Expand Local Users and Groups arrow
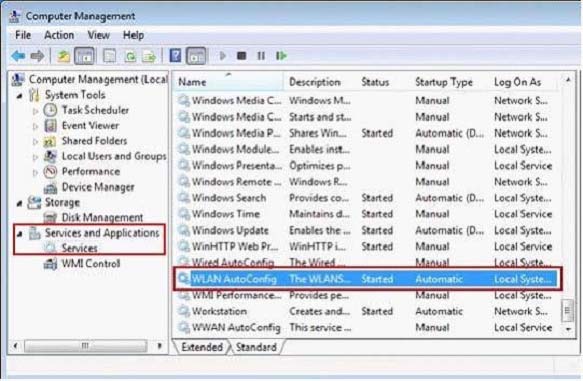Screen dimensions: 583x381 coord(35,157)
